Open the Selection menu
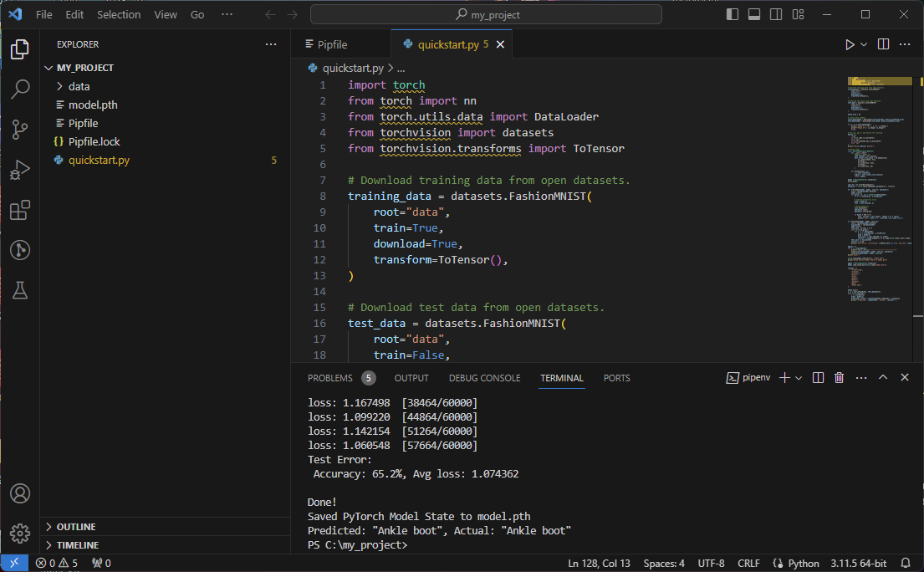Viewport: 924px width, 572px height. coord(119,15)
